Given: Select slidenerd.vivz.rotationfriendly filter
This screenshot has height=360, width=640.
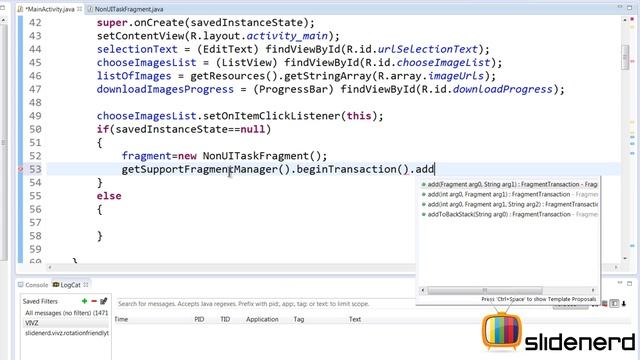Looking at the screenshot, I should tap(66, 333).
